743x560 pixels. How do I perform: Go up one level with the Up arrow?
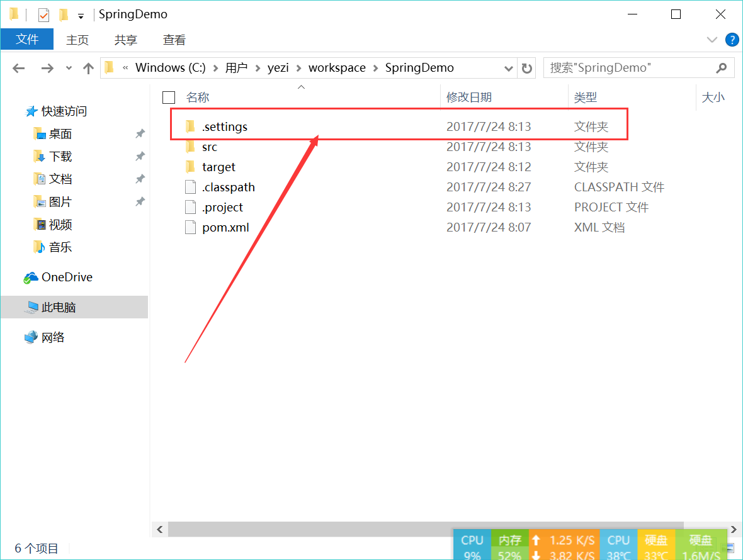click(x=88, y=68)
